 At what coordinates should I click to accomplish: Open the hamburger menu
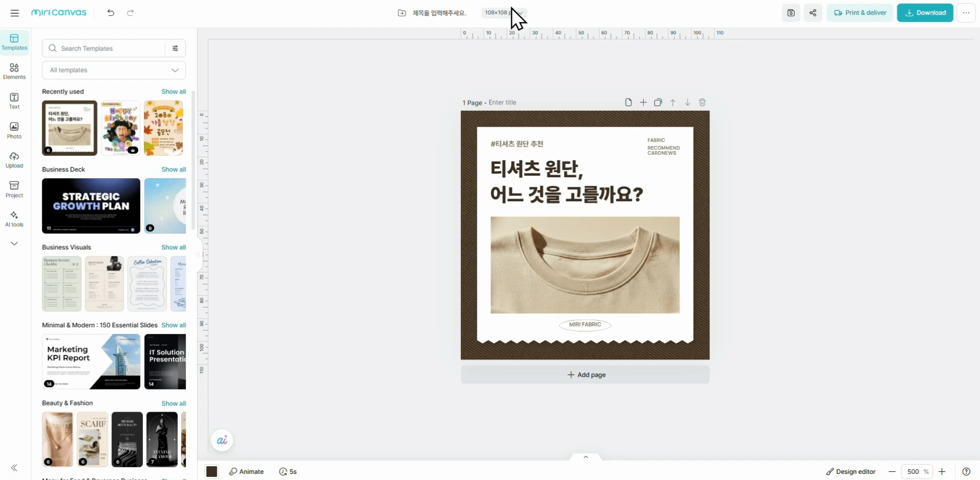(14, 13)
